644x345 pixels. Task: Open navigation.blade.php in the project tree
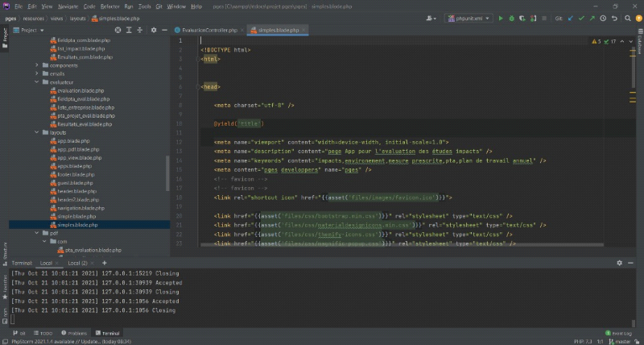point(80,208)
